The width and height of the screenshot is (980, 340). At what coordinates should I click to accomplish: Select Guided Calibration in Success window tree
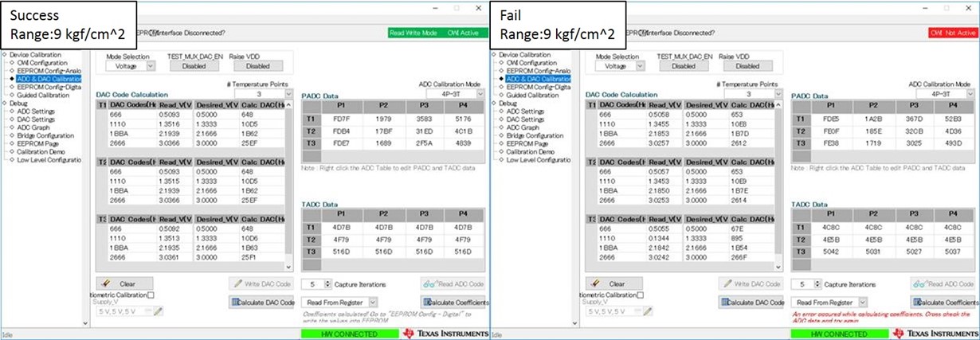[42, 95]
